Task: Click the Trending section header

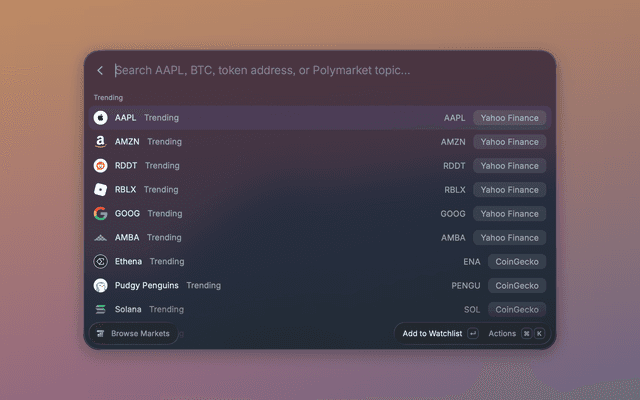Action: pyautogui.click(x=108, y=98)
